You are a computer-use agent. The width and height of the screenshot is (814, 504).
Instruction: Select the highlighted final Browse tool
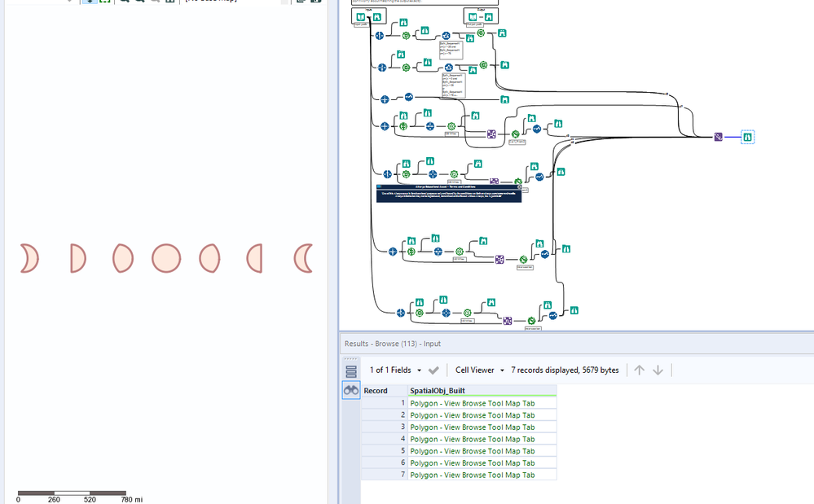pyautogui.click(x=747, y=137)
